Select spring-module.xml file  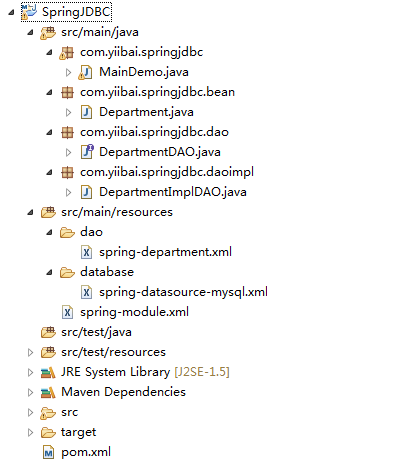134,312
